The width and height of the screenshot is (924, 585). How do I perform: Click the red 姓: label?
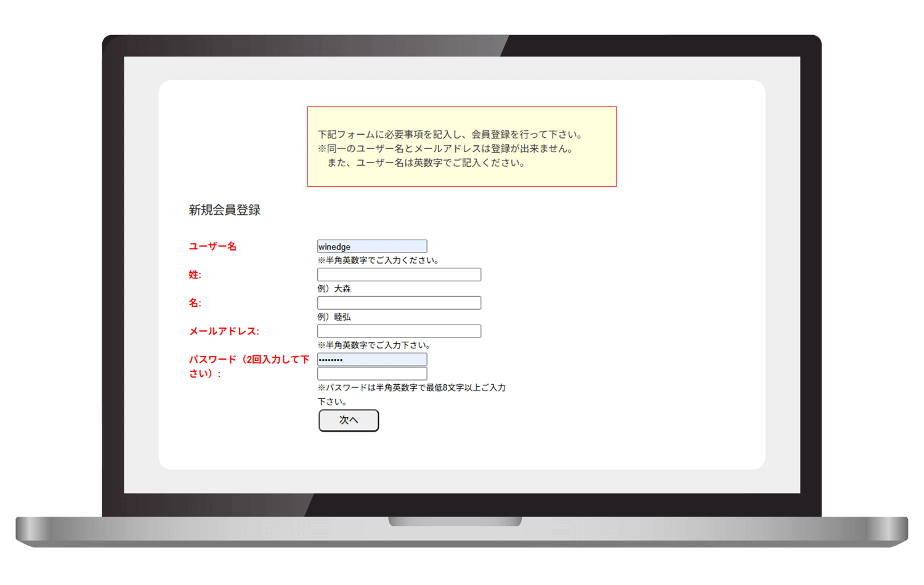tap(195, 275)
